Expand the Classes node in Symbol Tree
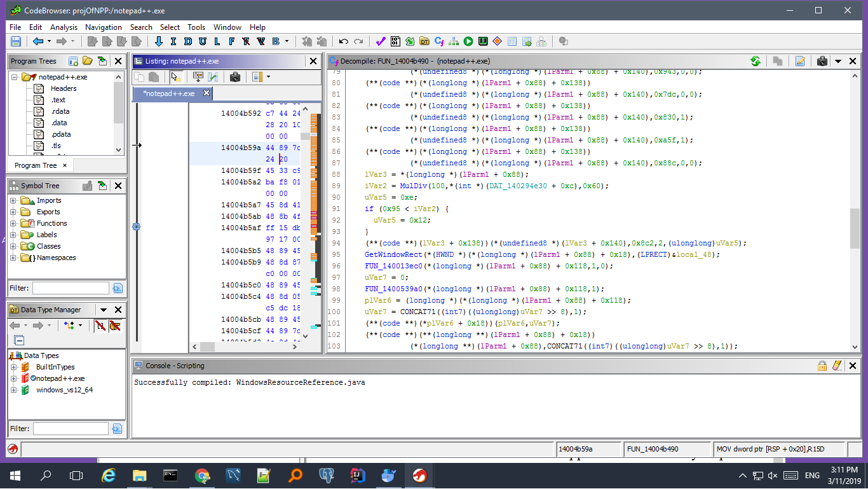868x489 pixels. point(13,246)
